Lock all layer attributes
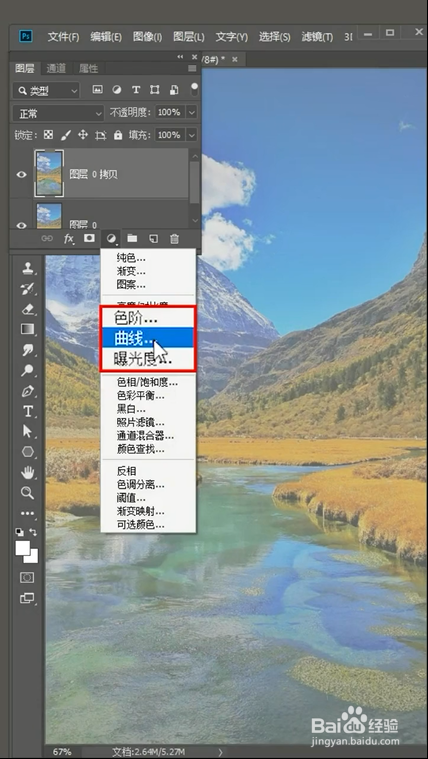This screenshot has height=759, width=428. click(x=118, y=135)
